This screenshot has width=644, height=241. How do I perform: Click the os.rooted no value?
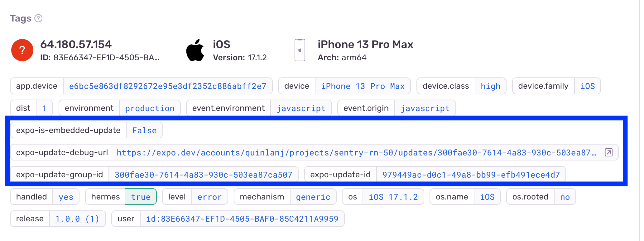point(565,197)
